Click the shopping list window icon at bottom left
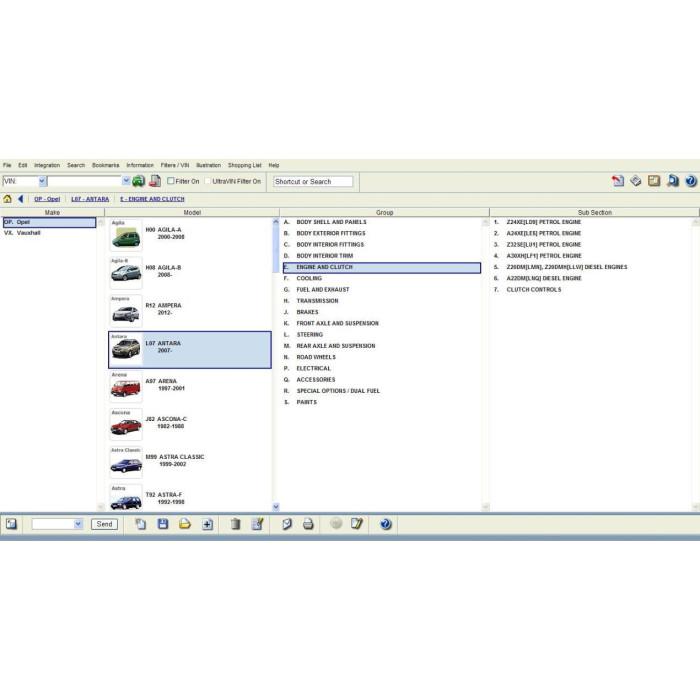The image size is (700, 700). point(11,524)
